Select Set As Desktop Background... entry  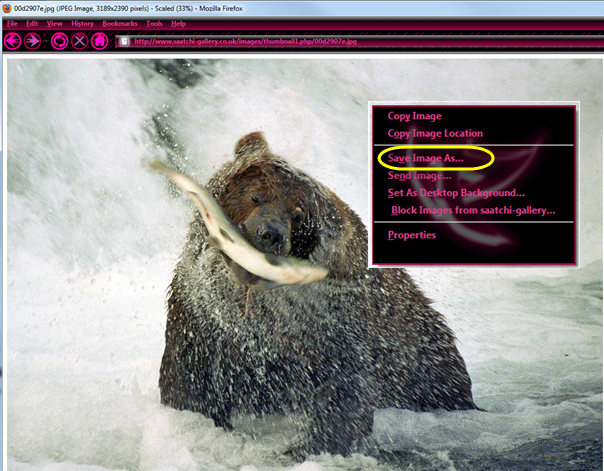coord(456,192)
